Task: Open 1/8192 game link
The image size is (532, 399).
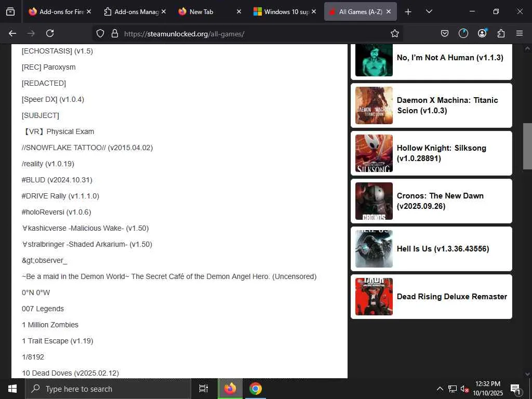Action: click(33, 357)
